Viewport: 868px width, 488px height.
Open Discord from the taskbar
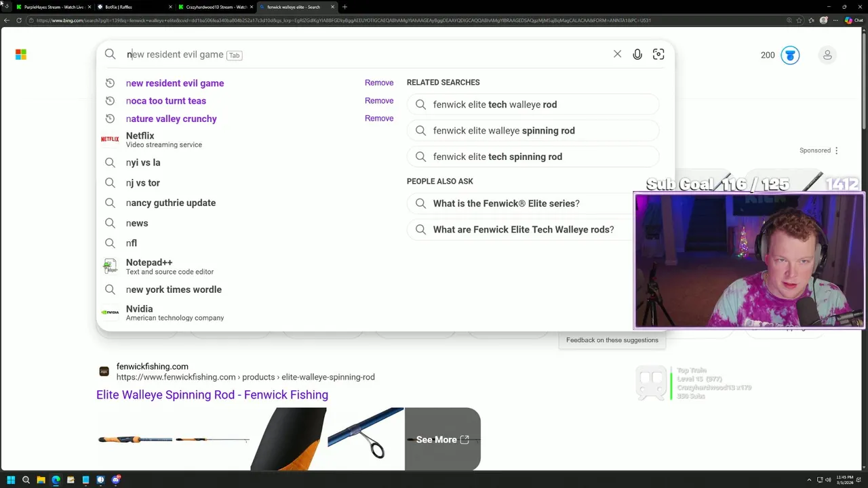click(115, 480)
